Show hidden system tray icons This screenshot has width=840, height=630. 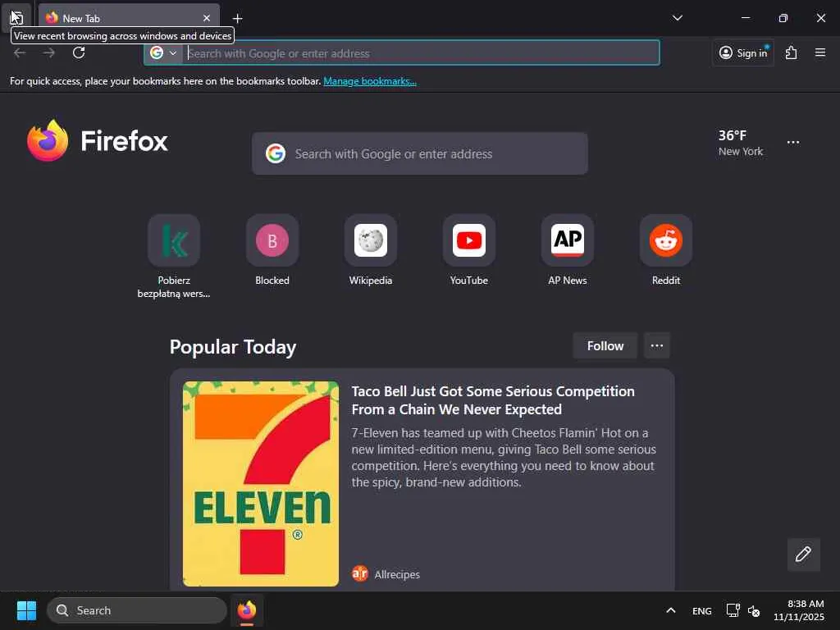(x=670, y=610)
